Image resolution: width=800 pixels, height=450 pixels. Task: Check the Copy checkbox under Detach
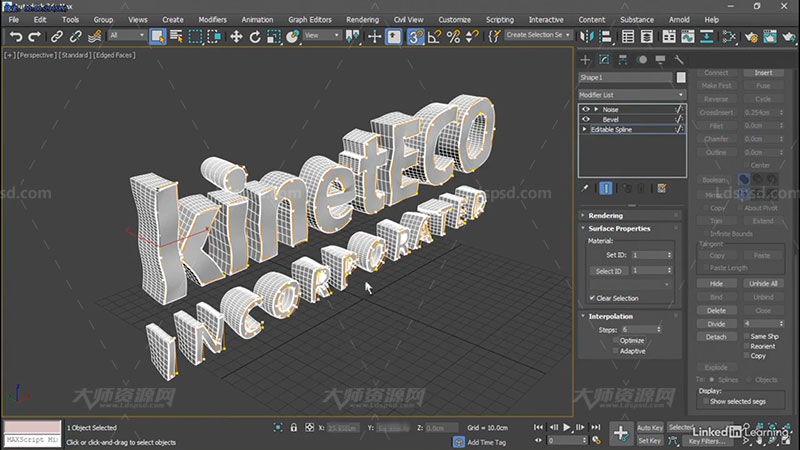(746, 356)
